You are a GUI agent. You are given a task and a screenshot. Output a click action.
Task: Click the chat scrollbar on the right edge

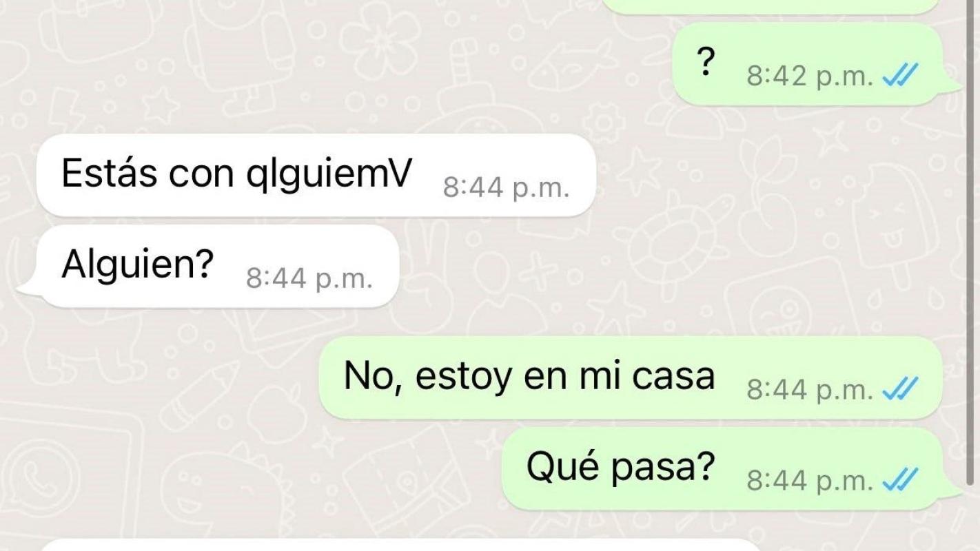(970, 241)
